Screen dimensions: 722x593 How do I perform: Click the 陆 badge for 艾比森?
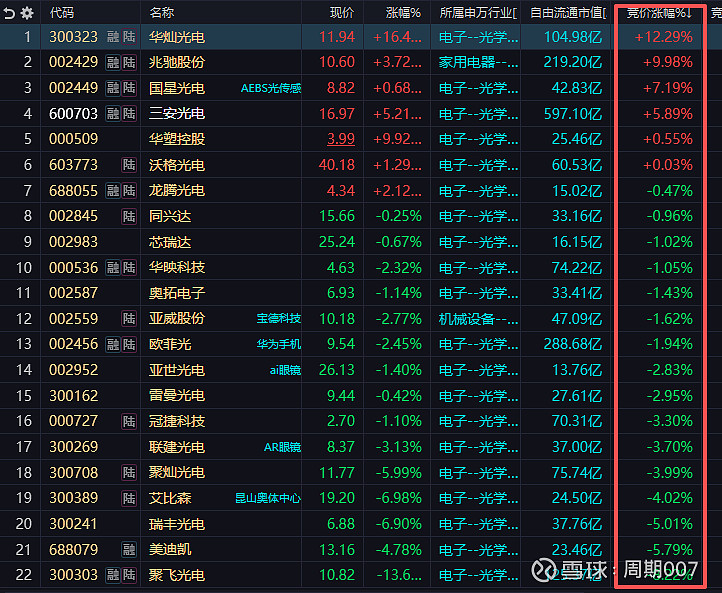[x=129, y=498]
